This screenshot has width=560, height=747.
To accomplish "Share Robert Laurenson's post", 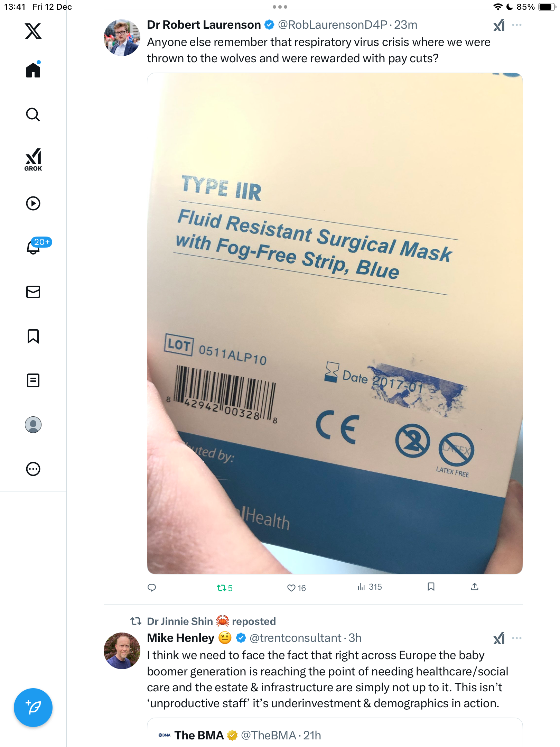I will coord(475,587).
